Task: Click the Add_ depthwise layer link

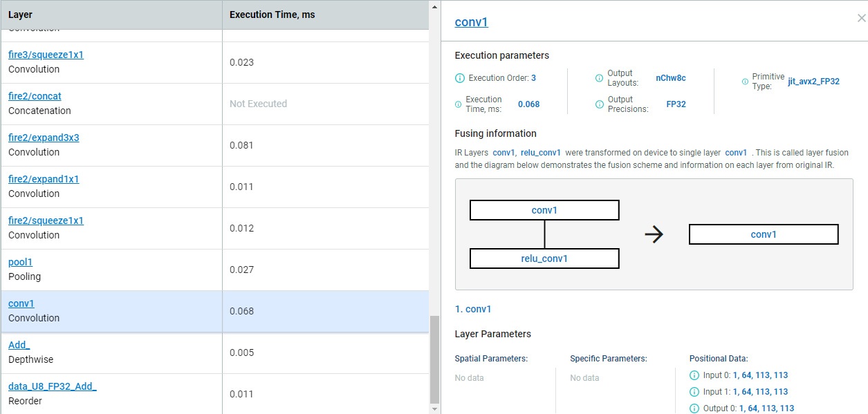Action: pyautogui.click(x=19, y=345)
